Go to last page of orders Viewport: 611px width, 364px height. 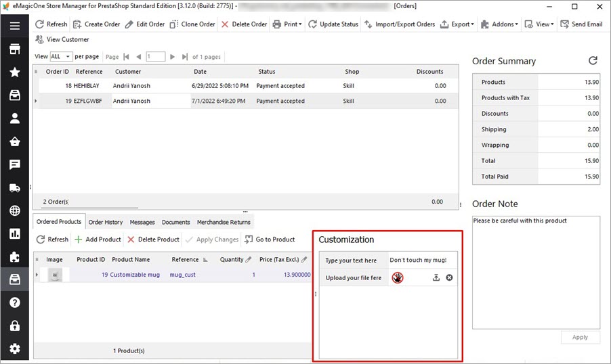pyautogui.click(x=185, y=57)
